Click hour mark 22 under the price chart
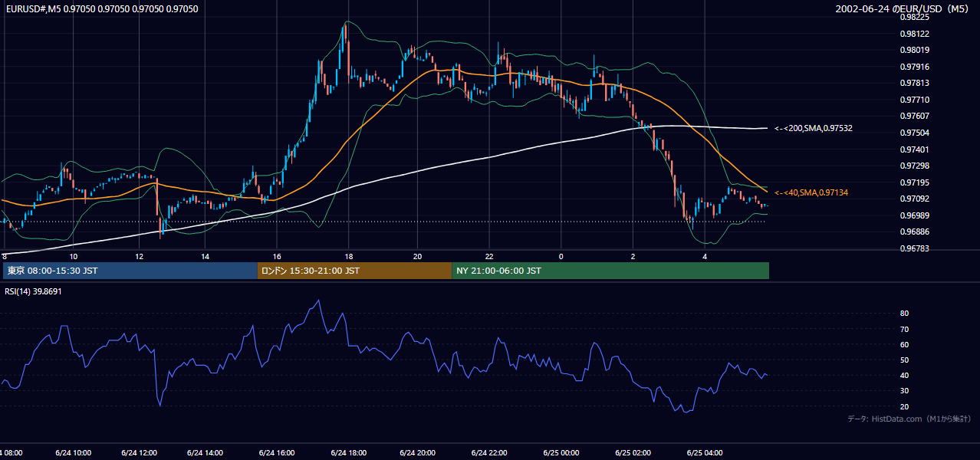The height and width of the screenshot is (460, 980). [489, 257]
